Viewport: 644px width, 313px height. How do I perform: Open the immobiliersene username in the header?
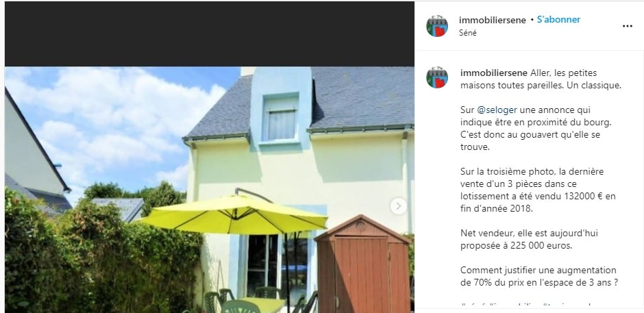493,20
